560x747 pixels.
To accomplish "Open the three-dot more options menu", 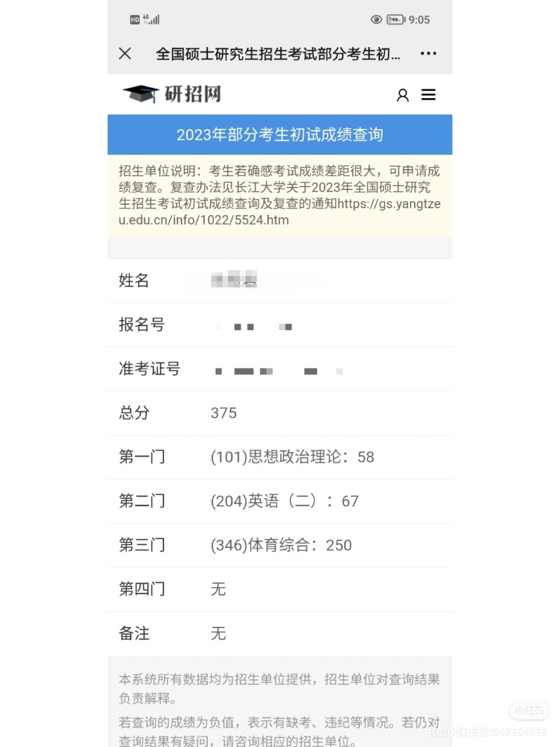I will coord(428,54).
